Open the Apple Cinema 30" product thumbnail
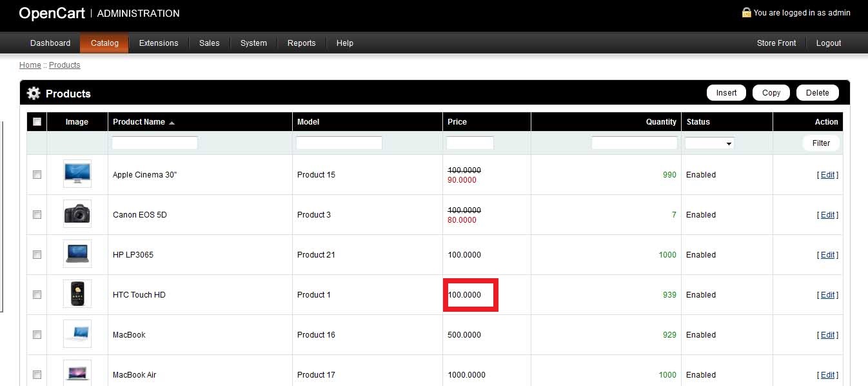 [x=77, y=174]
